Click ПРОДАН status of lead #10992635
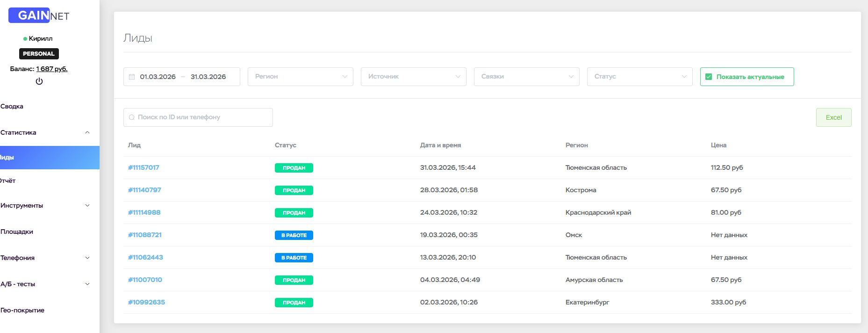The image size is (868, 333). coord(294,303)
